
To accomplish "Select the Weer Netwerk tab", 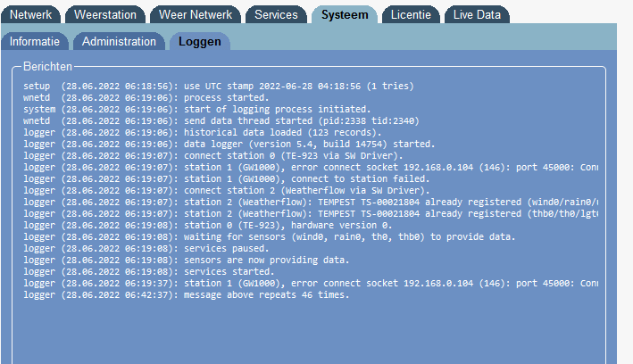I will [194, 14].
